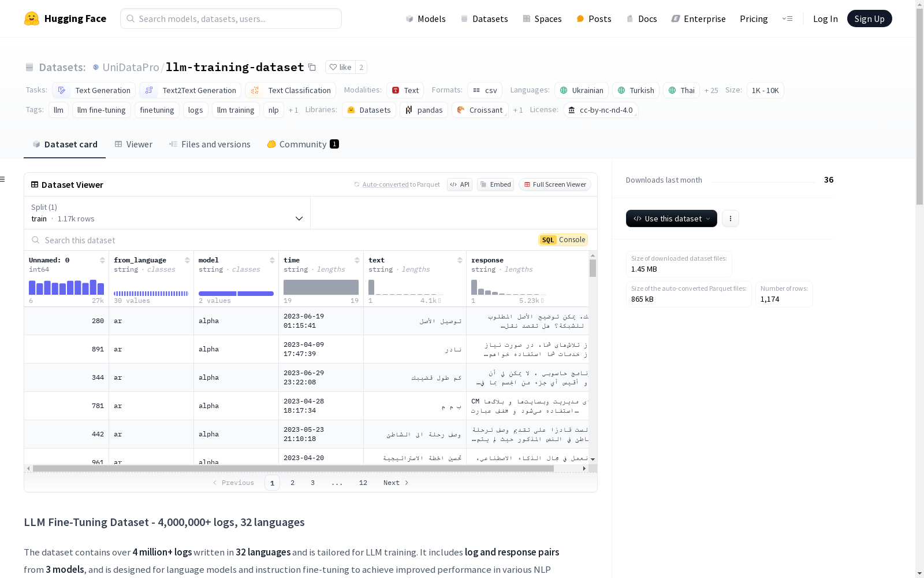Screen dimensions: 924x578
Task: Open the SQL Console
Action: point(563,240)
